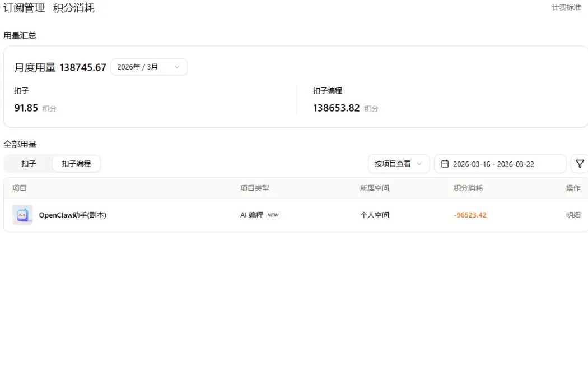Click the AI 编程 project type cell
The width and height of the screenshot is (588, 374).
251,215
